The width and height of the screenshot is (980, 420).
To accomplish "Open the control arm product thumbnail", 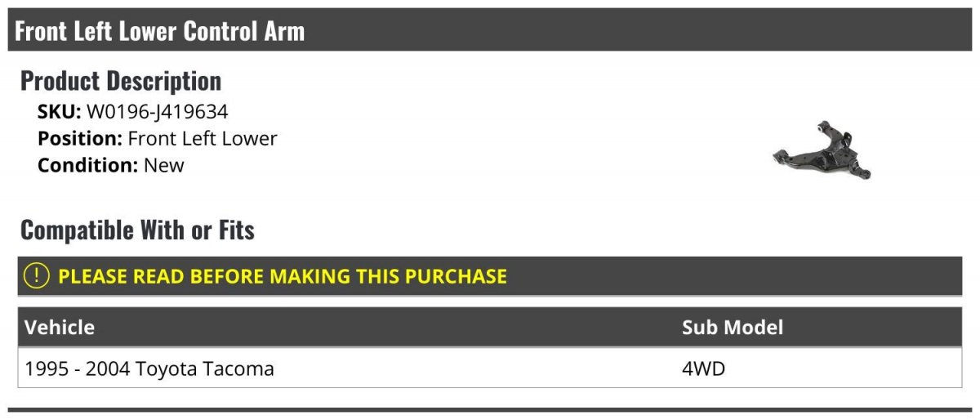I will tap(822, 150).
